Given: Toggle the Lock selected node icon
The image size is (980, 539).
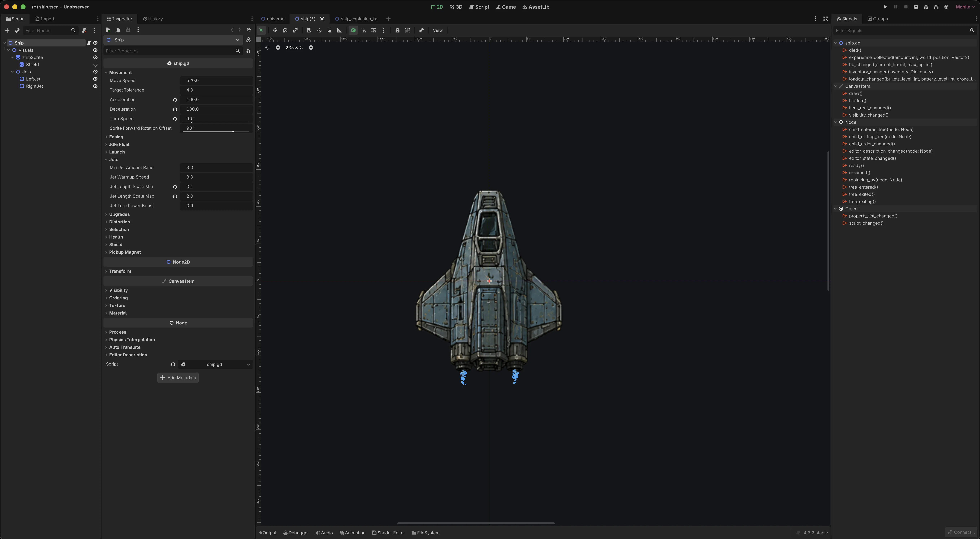Looking at the screenshot, I should click(397, 30).
